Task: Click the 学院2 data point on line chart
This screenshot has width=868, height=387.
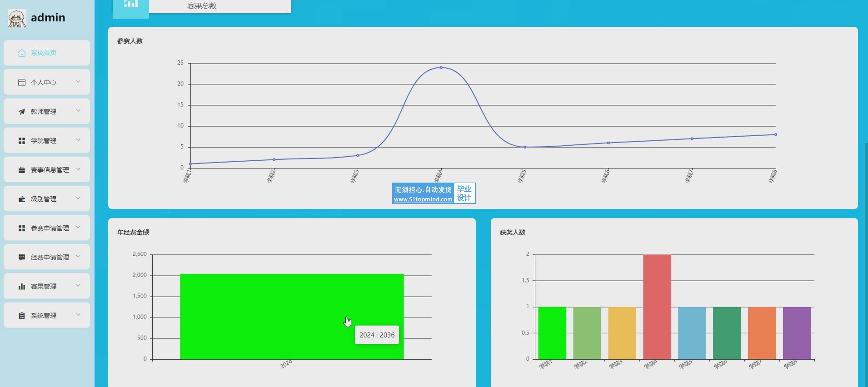Action: pyautogui.click(x=274, y=160)
